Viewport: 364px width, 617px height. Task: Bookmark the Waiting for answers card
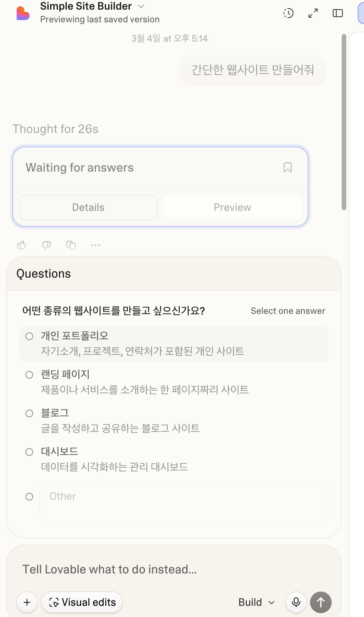click(288, 167)
